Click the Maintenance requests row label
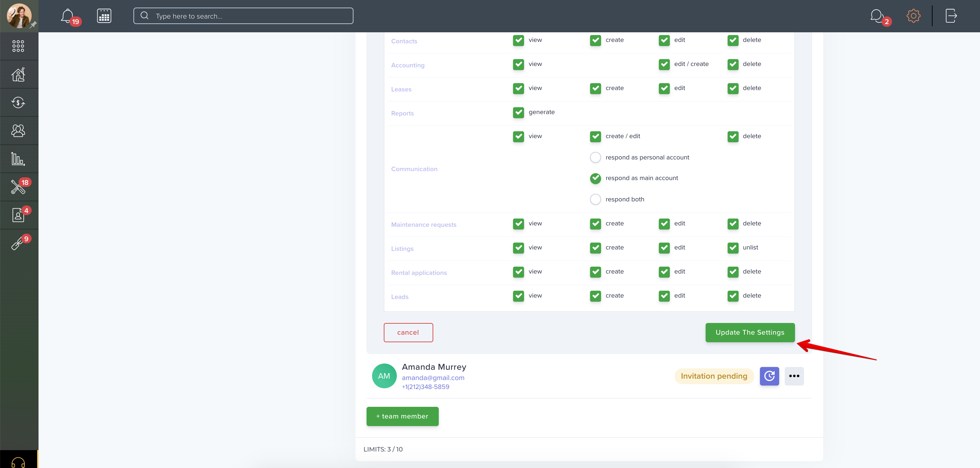 pyautogui.click(x=423, y=225)
